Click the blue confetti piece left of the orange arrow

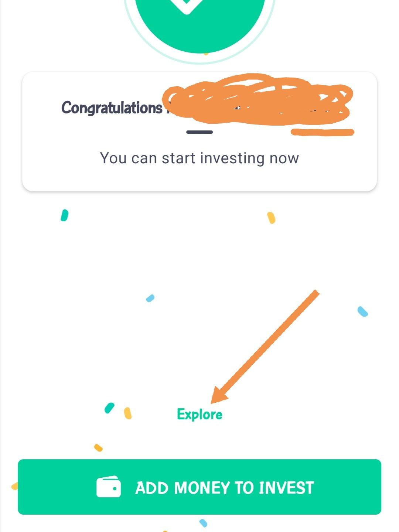[x=150, y=298]
